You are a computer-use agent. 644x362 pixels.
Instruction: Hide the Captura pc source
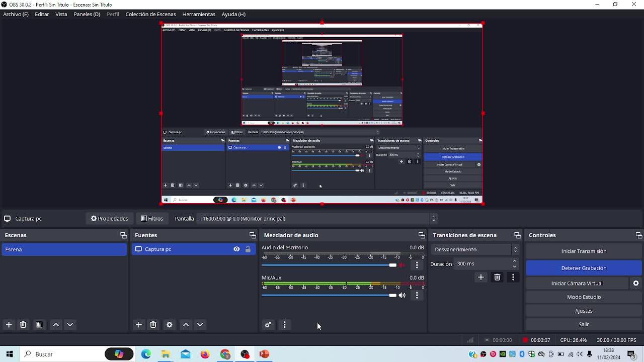click(x=236, y=249)
